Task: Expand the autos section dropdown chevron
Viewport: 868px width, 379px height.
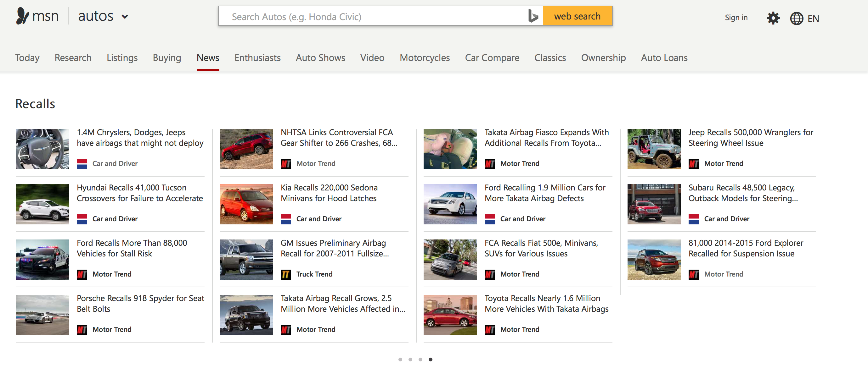Action: pos(125,16)
